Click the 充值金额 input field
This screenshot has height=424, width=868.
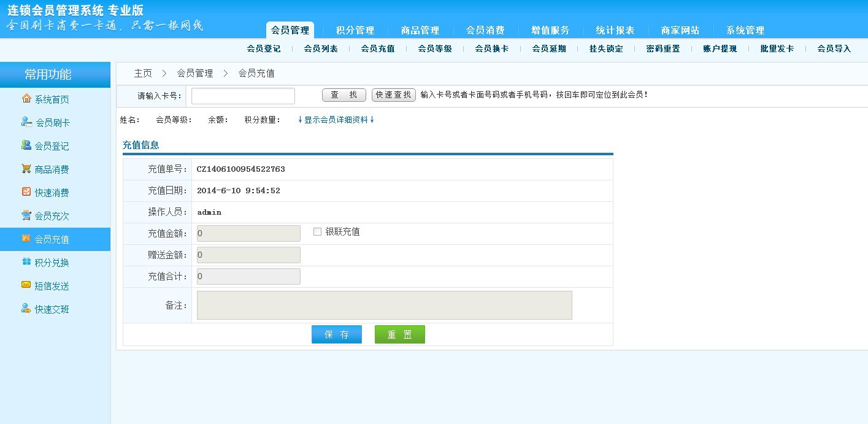[248, 233]
